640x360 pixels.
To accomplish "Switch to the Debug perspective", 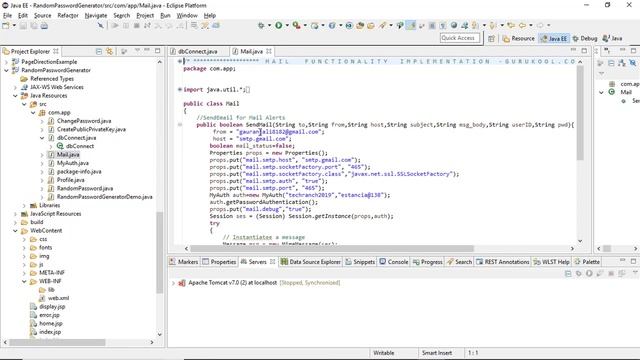I will coord(585,38).
